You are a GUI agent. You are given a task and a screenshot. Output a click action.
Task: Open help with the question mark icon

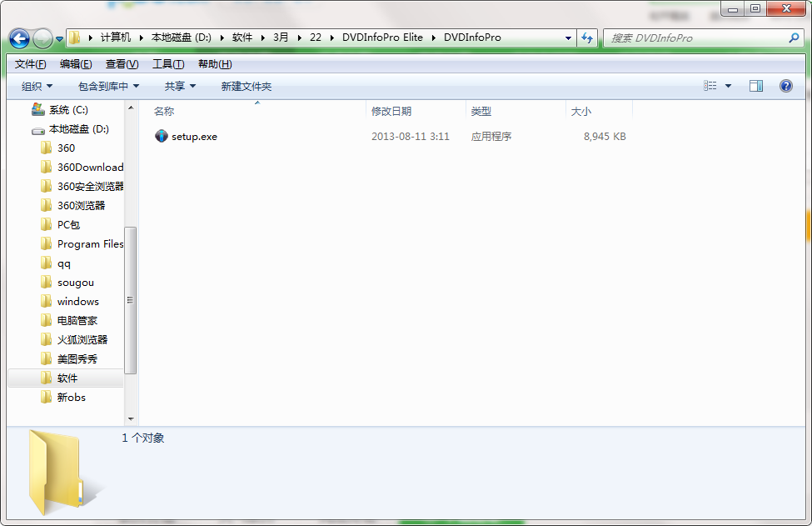tap(785, 86)
